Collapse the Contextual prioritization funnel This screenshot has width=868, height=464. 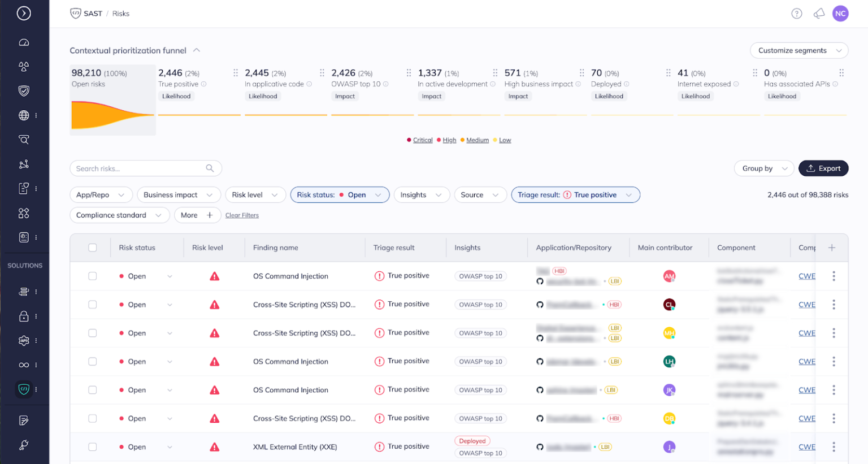(x=197, y=50)
